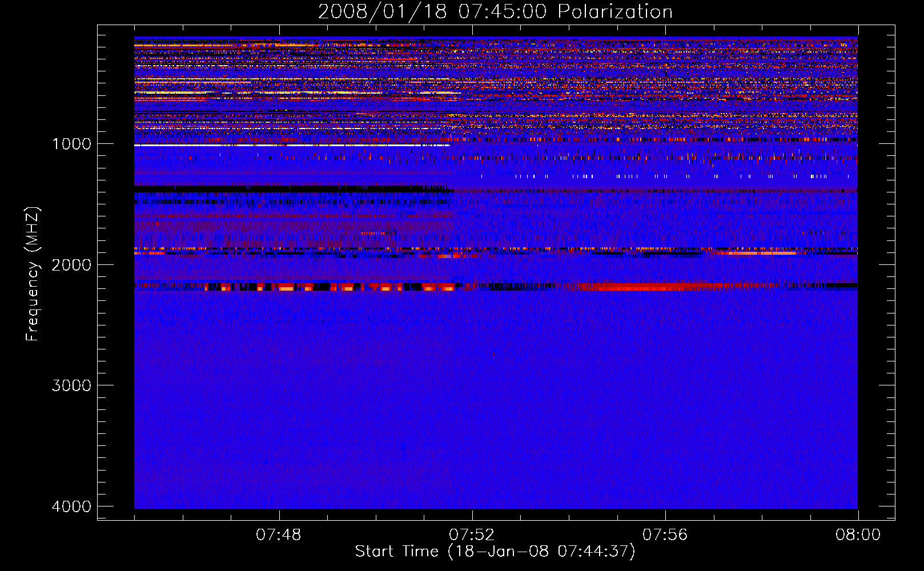Click the plot title '2008/01/18 07:45:00 Polarization'
Image resolution: width=924 pixels, height=571 pixels.
tap(495, 12)
